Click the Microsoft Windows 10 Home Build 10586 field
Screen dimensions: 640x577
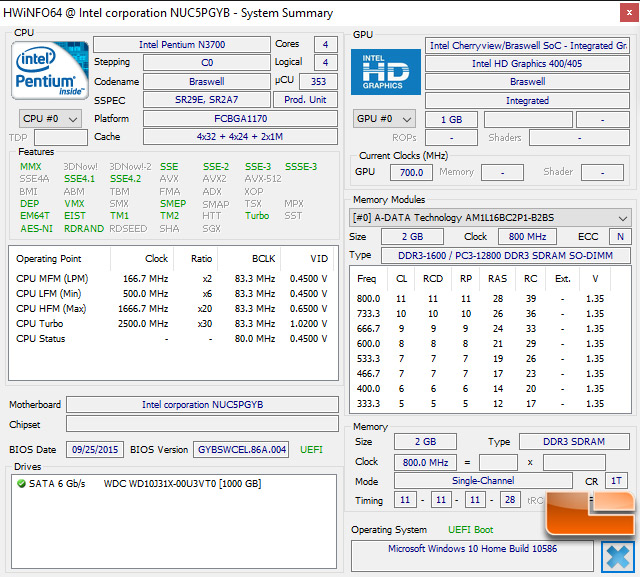click(472, 556)
